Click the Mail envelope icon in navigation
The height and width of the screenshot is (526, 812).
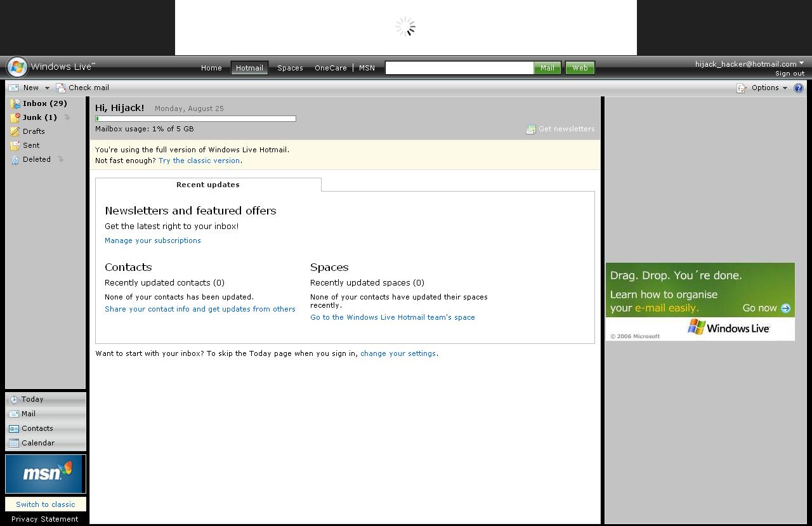[x=14, y=414]
